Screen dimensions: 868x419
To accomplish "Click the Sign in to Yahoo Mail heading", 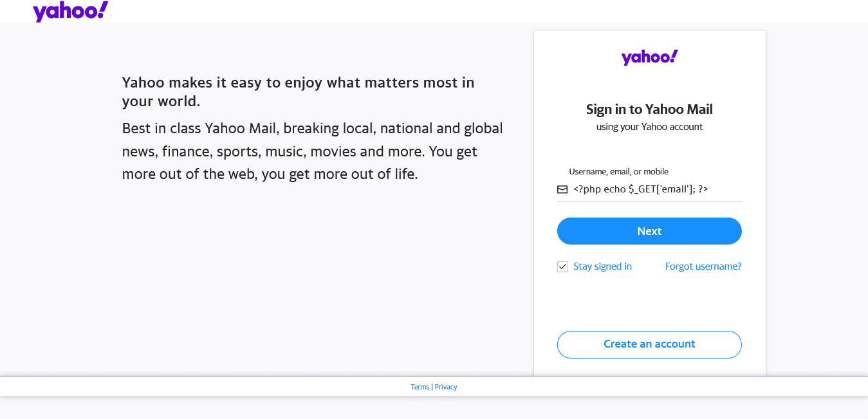I will [x=649, y=109].
